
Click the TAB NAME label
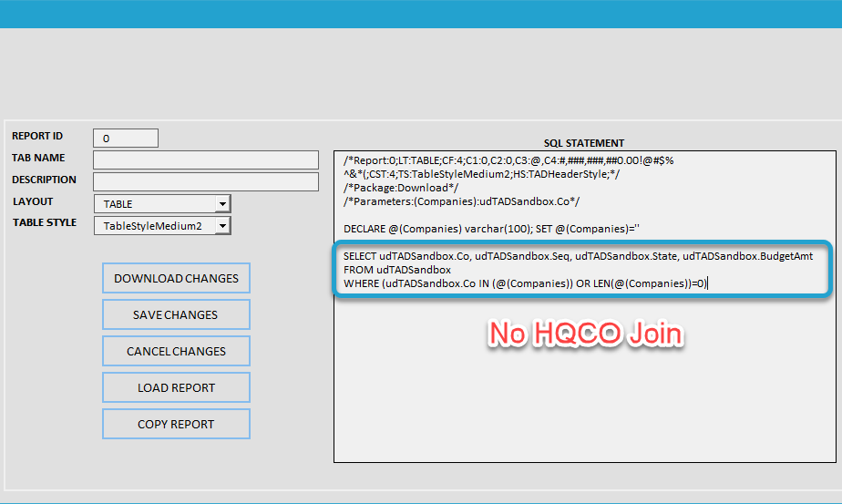point(38,158)
